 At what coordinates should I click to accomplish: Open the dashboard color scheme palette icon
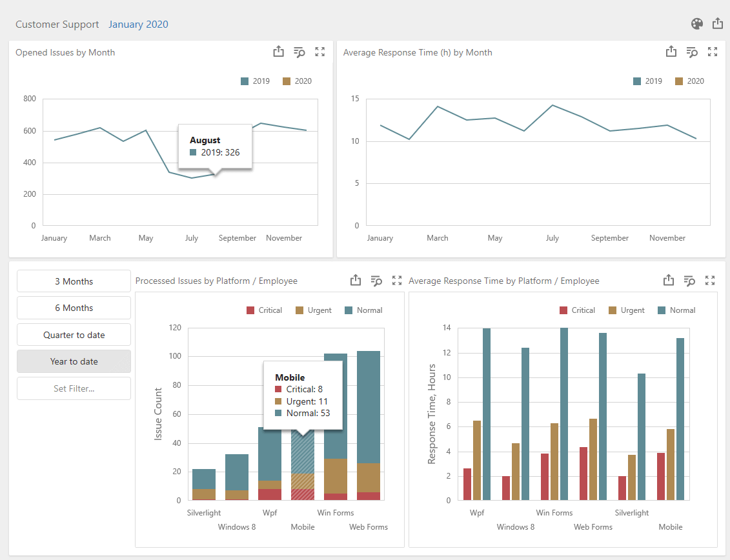click(697, 24)
